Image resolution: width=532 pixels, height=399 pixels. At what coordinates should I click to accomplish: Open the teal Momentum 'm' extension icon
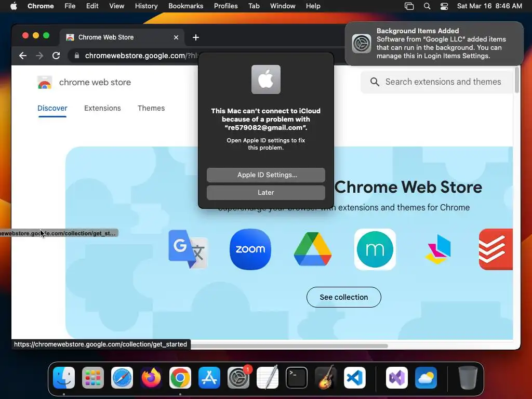(375, 249)
